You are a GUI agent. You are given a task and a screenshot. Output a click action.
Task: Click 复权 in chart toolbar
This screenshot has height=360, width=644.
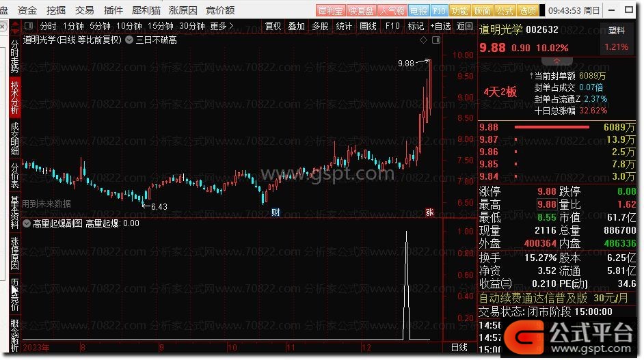click(x=273, y=26)
